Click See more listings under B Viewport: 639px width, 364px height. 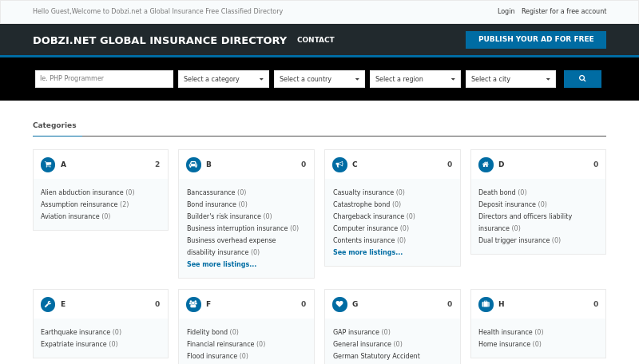222,264
